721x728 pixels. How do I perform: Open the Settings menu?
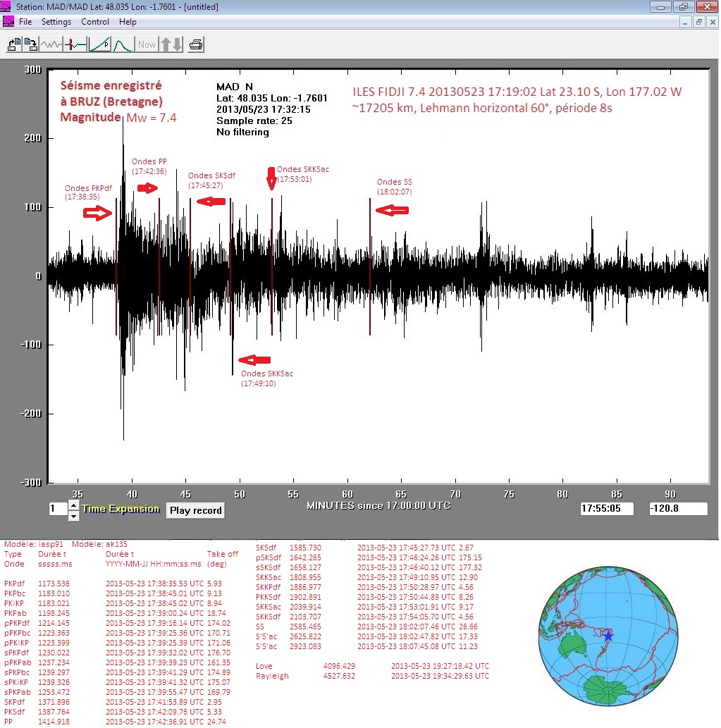coord(56,22)
